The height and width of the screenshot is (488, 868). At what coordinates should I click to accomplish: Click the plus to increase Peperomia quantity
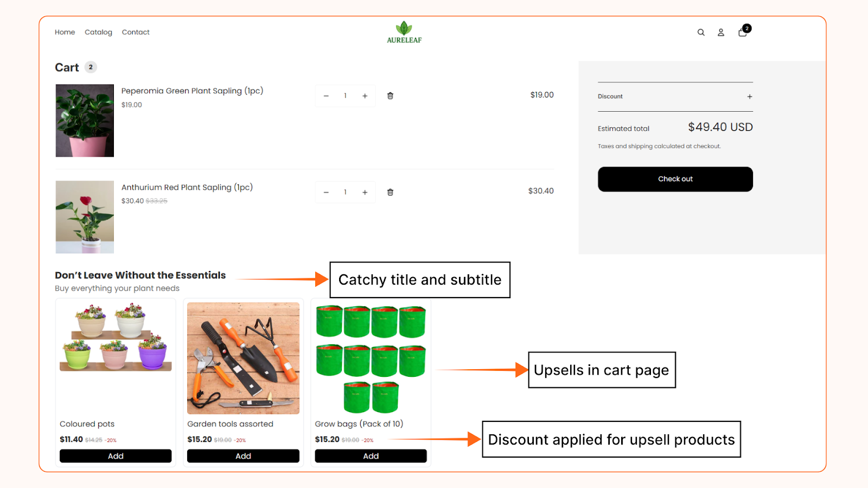[365, 95]
